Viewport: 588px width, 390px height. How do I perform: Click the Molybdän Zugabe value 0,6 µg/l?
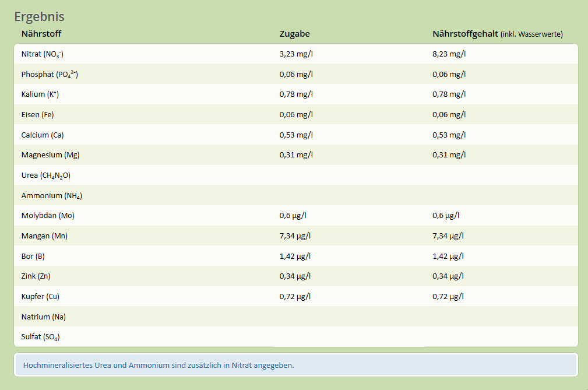(293, 216)
